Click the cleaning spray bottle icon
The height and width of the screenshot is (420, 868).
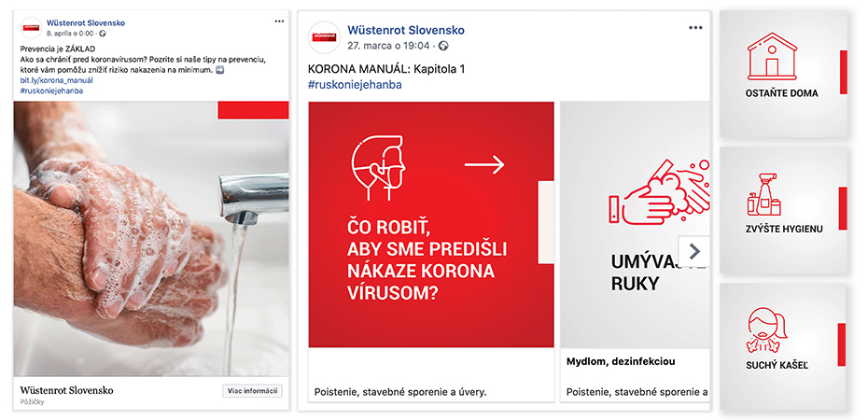[763, 194]
